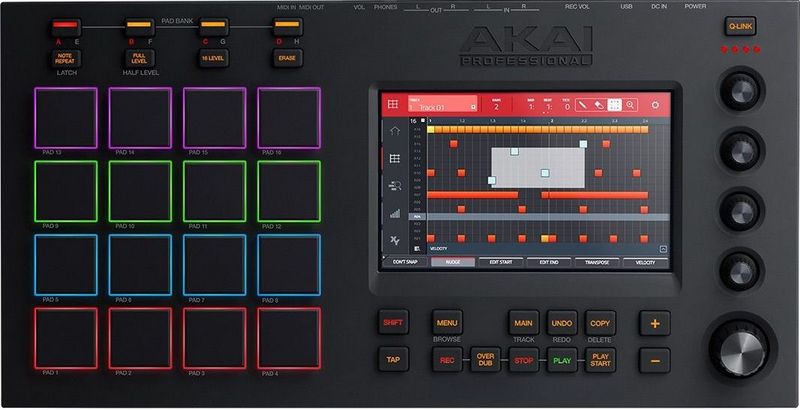Tap the TRANSPOSE tab on screen
Screen dimensions: 800x410
click(x=597, y=262)
